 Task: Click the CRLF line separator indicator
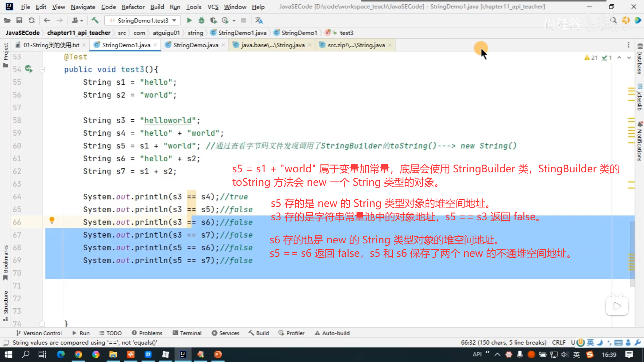pos(558,342)
